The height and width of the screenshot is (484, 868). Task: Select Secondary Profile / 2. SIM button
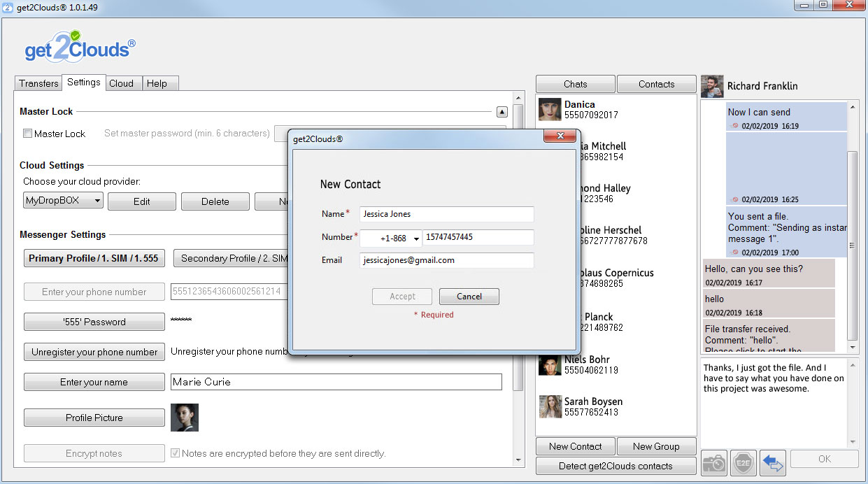231,258
